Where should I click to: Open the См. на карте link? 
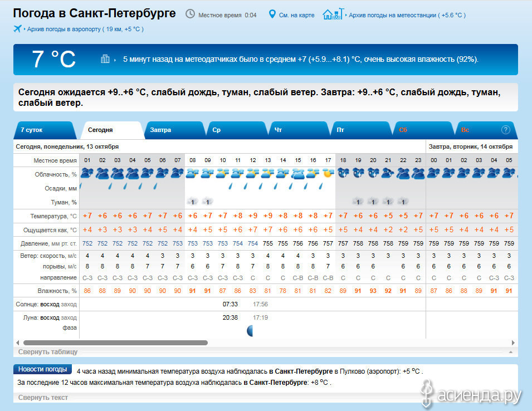(x=296, y=15)
